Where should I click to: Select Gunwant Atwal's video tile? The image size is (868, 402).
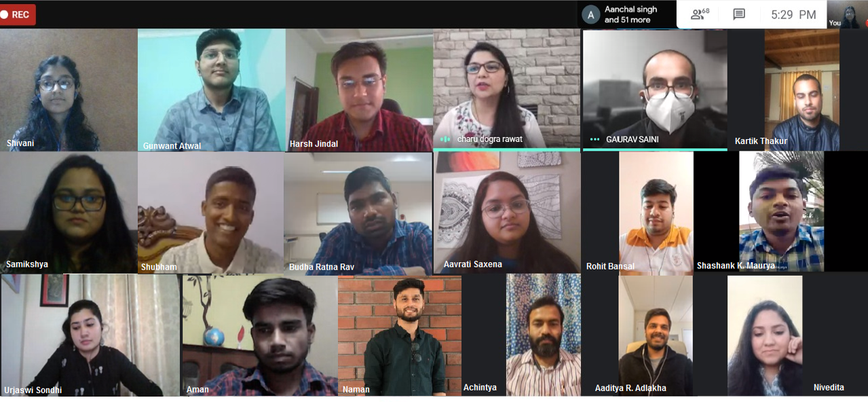[x=211, y=90]
